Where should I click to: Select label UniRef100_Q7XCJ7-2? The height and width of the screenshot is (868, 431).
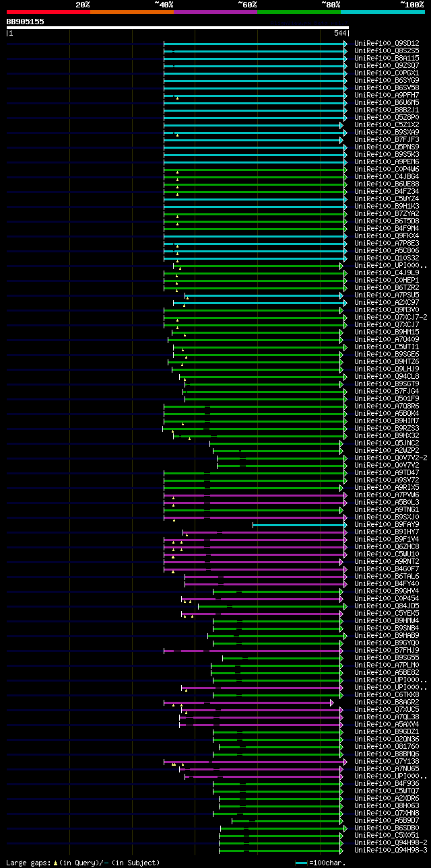click(x=391, y=318)
